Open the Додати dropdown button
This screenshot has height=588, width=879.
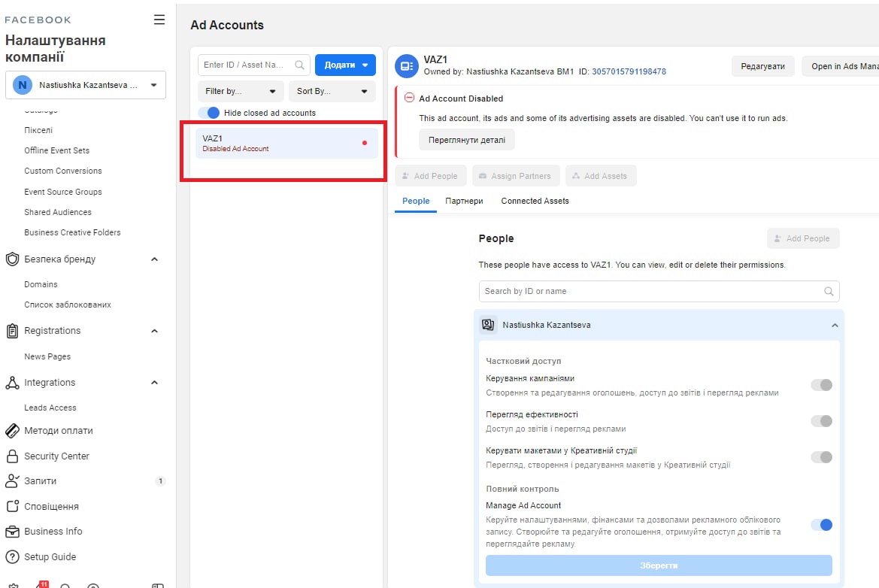coord(345,65)
